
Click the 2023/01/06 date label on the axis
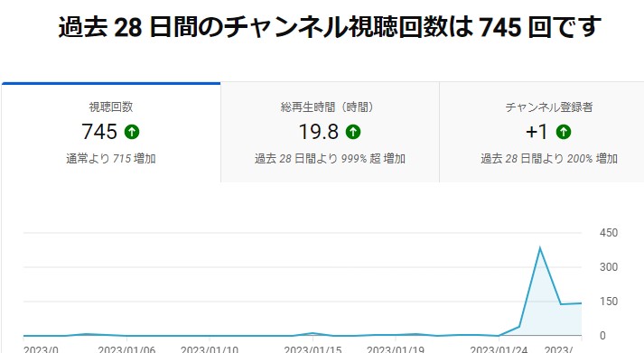(x=126, y=349)
